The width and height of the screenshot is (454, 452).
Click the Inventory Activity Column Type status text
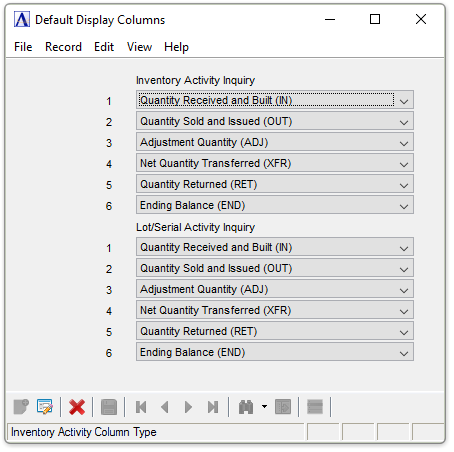coord(84,432)
